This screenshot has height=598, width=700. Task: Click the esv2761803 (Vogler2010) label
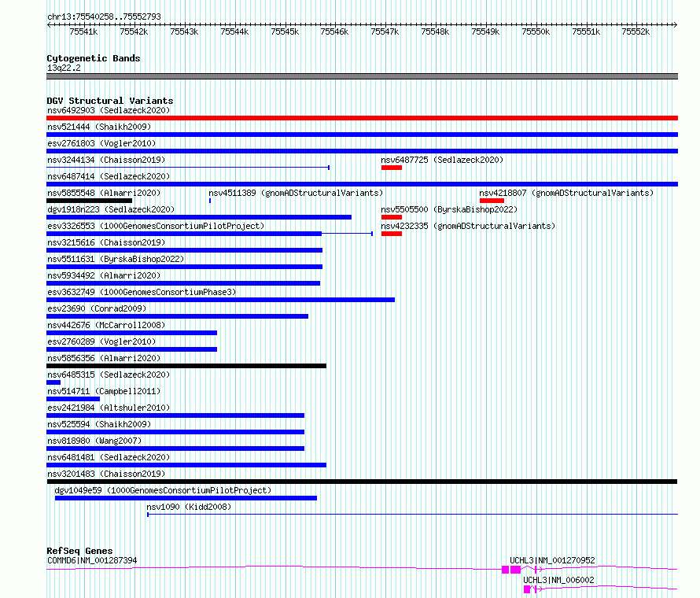[101, 143]
